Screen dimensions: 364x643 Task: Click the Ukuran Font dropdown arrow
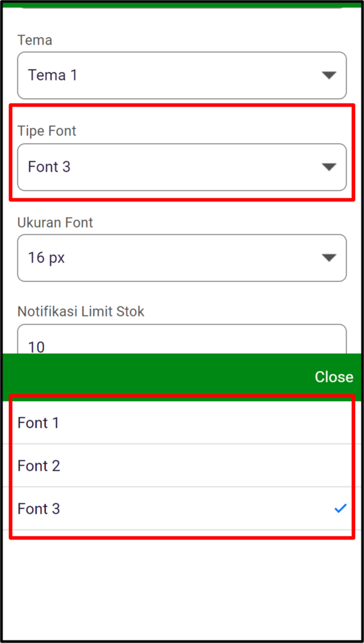coord(329,257)
